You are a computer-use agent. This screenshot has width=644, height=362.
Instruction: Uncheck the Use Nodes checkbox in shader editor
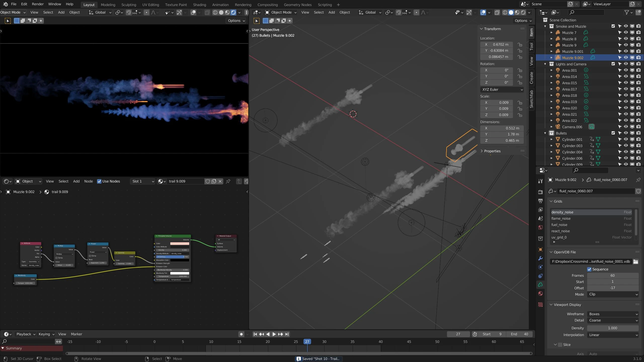click(99, 181)
